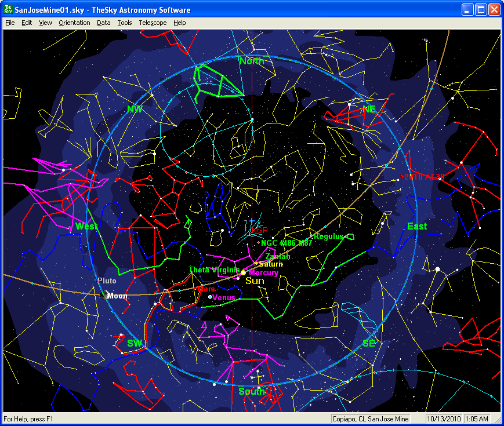Select the Saturn planet marker
Screen dimensions: 504x426
256,264
